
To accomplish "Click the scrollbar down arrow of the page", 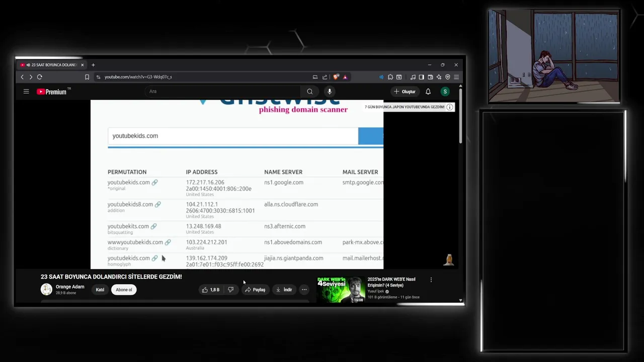I will point(460,300).
